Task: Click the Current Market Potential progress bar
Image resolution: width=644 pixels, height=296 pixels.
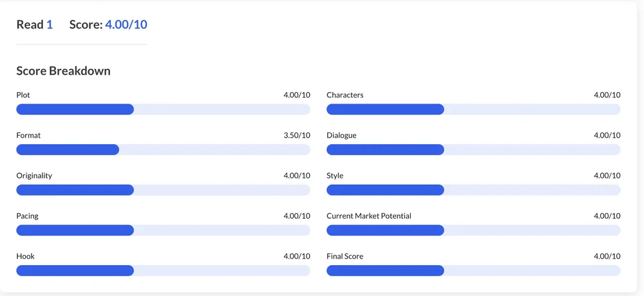Action: click(x=473, y=230)
